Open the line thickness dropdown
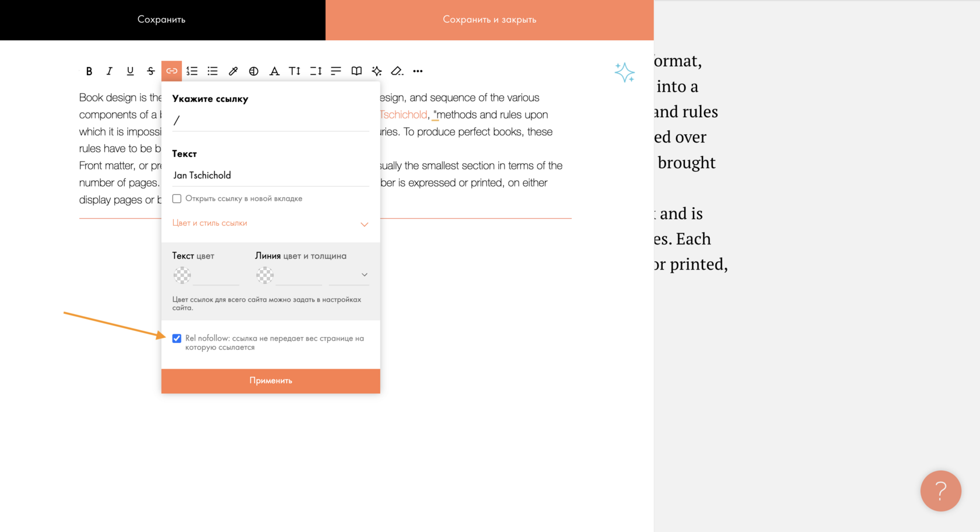 (349, 275)
